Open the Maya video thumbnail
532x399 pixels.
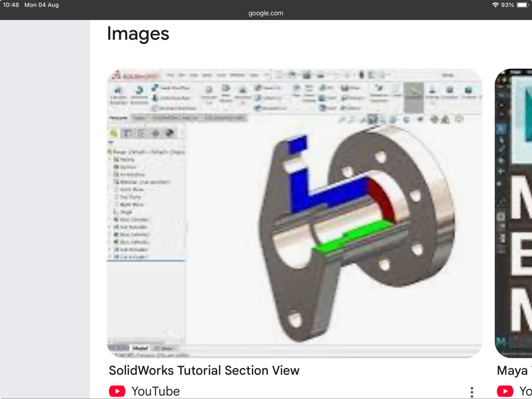pyautogui.click(x=513, y=213)
